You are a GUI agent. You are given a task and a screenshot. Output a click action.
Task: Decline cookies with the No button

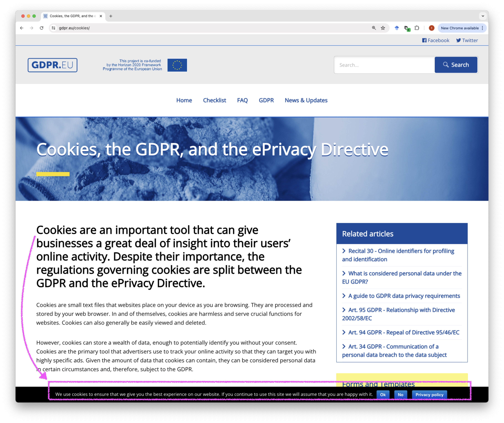point(400,395)
